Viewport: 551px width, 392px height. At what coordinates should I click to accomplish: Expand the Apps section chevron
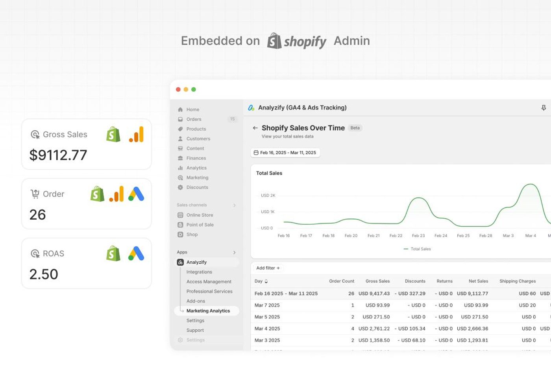tap(234, 252)
